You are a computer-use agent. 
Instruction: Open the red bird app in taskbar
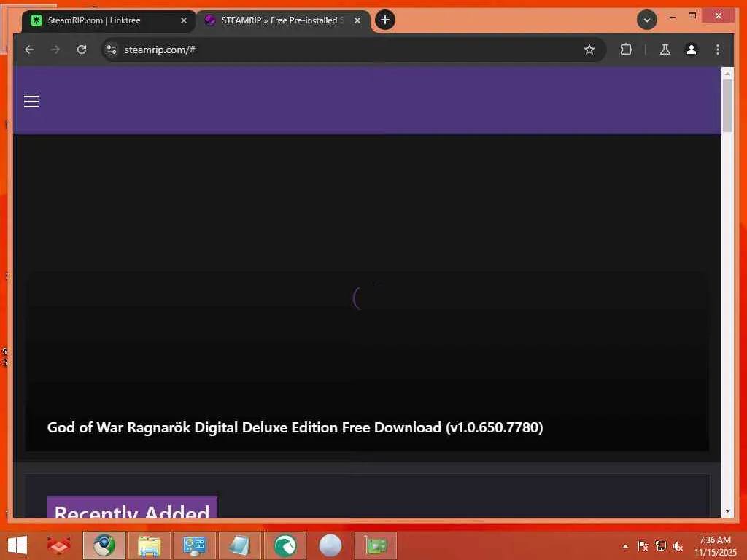coord(58,545)
